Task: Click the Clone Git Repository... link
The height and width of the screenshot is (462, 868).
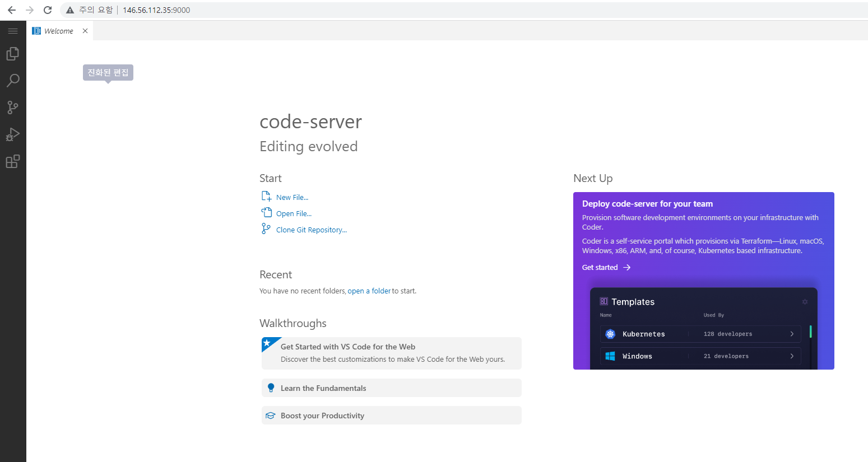Action: [312, 230]
